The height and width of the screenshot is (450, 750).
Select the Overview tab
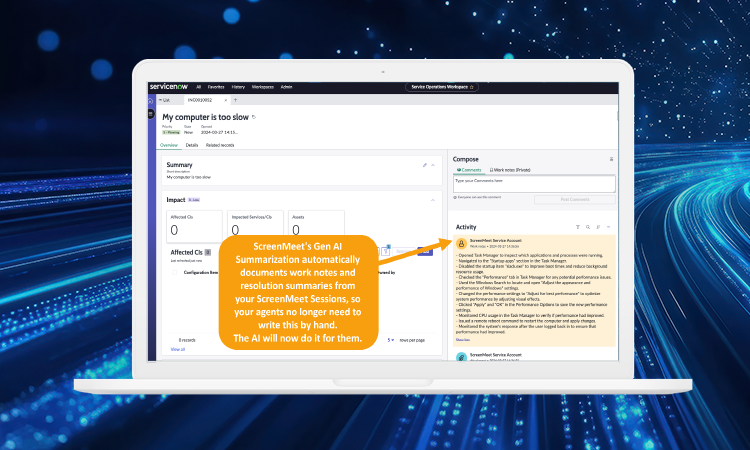169,145
